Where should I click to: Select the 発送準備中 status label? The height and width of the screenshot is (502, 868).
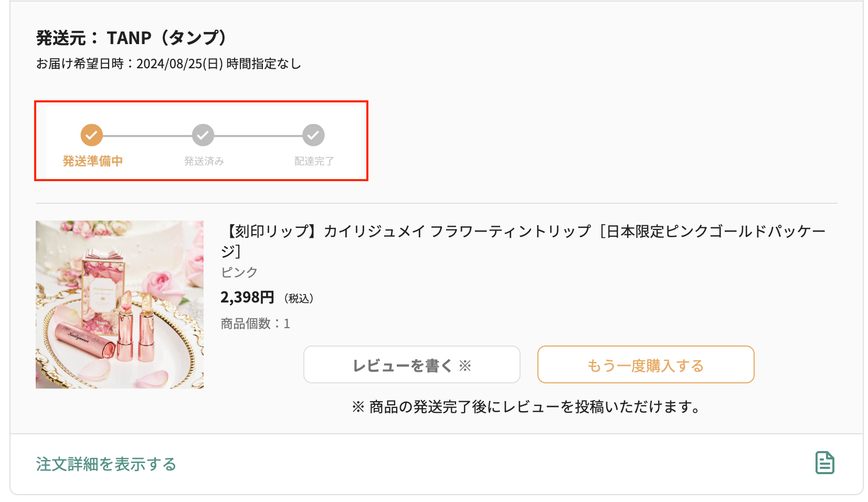click(92, 161)
